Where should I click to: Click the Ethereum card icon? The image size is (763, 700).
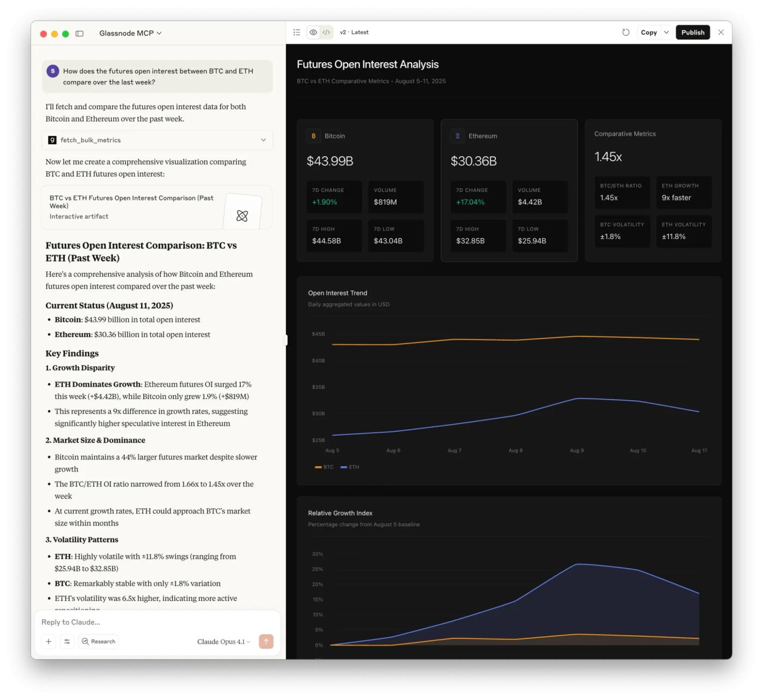[457, 136]
